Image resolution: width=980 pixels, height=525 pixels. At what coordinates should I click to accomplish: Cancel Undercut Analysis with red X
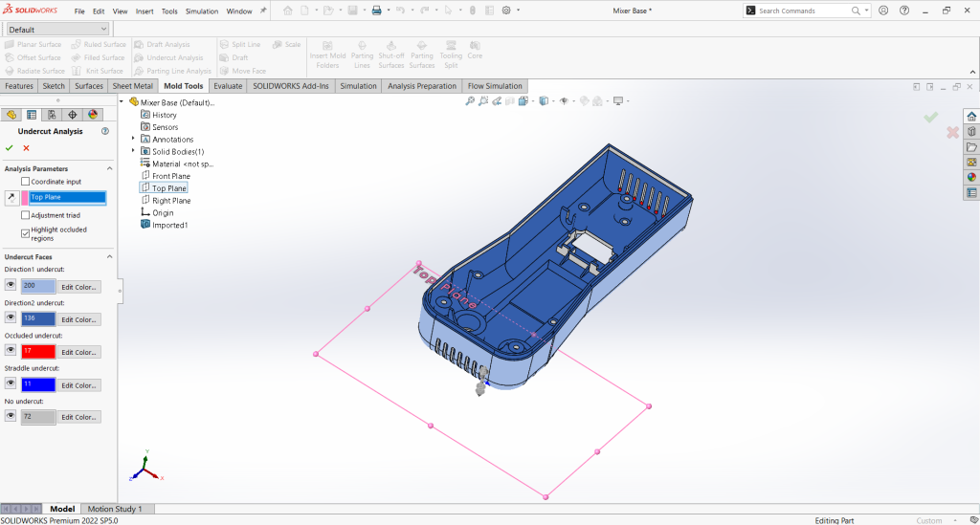[x=26, y=148]
